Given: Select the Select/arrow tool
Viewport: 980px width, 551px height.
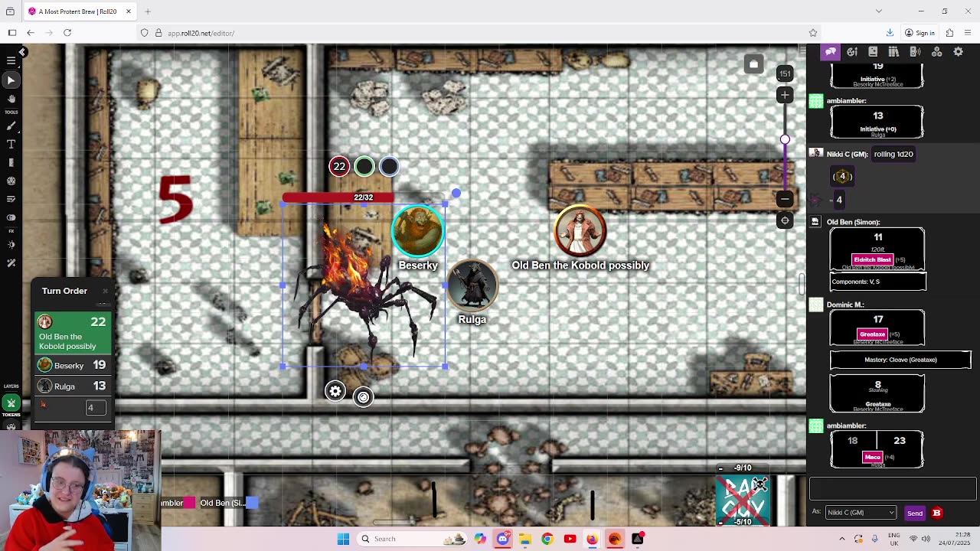Looking at the screenshot, I should [11, 80].
